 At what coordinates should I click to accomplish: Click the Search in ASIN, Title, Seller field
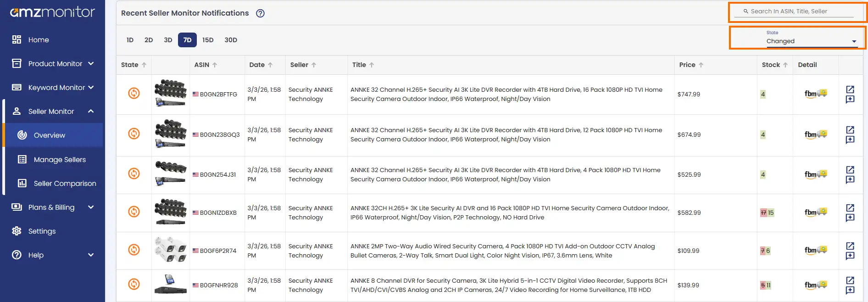[794, 11]
